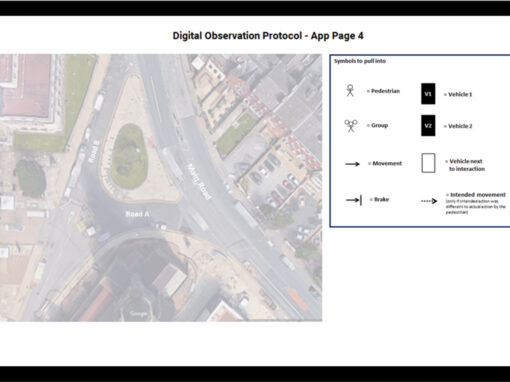Pick the Brake arrow with bar symbol
Screen dimensions: 510x382
pyautogui.click(x=354, y=200)
